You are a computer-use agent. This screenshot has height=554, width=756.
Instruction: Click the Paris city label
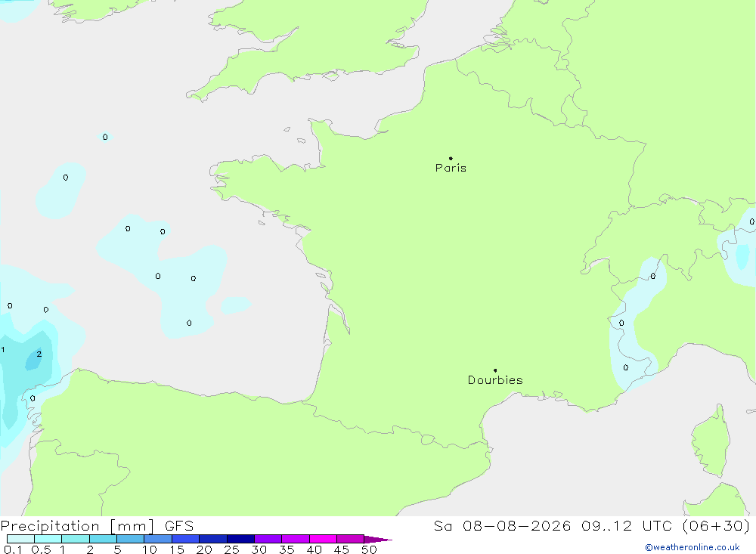(x=451, y=168)
